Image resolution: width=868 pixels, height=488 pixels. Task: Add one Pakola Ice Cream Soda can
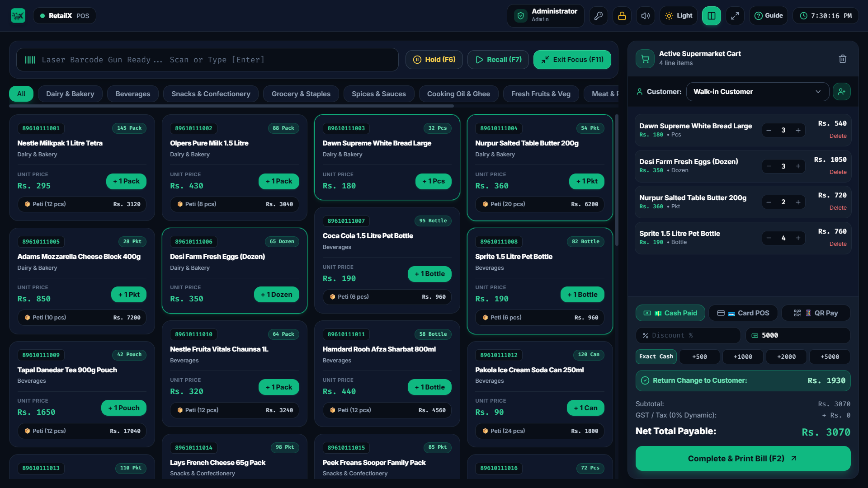pos(585,408)
